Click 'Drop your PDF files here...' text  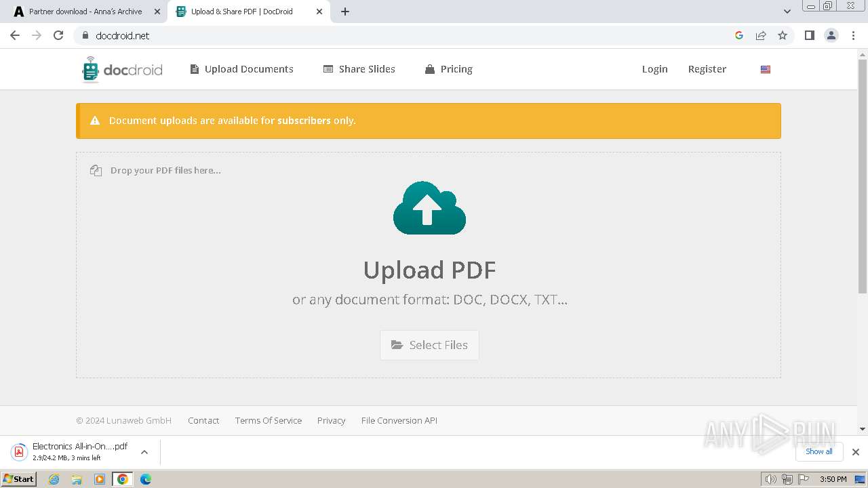[x=165, y=170]
